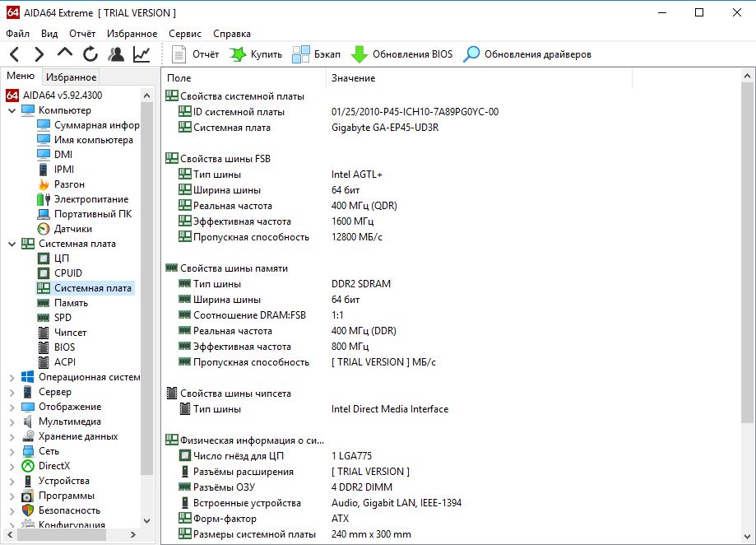Click the Отчёт report page icon
The height and width of the screenshot is (545, 756).
pyautogui.click(x=179, y=54)
